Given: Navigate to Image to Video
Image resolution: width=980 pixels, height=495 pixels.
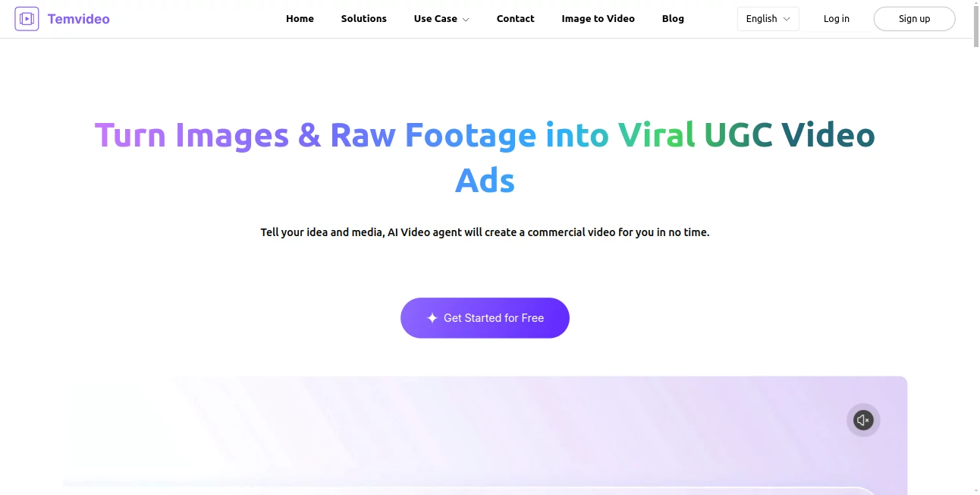Looking at the screenshot, I should point(598,18).
